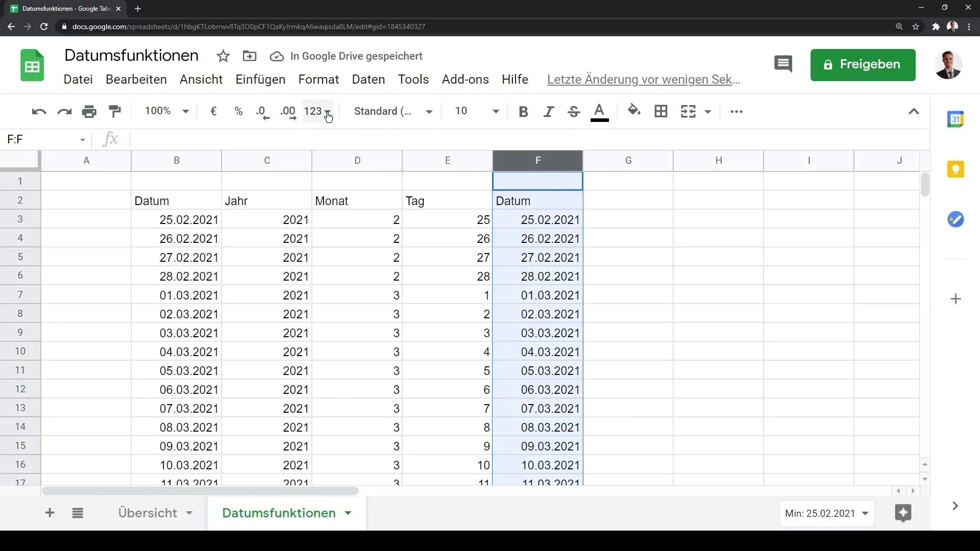Select column G header
This screenshot has width=980, height=551.
pyautogui.click(x=628, y=161)
